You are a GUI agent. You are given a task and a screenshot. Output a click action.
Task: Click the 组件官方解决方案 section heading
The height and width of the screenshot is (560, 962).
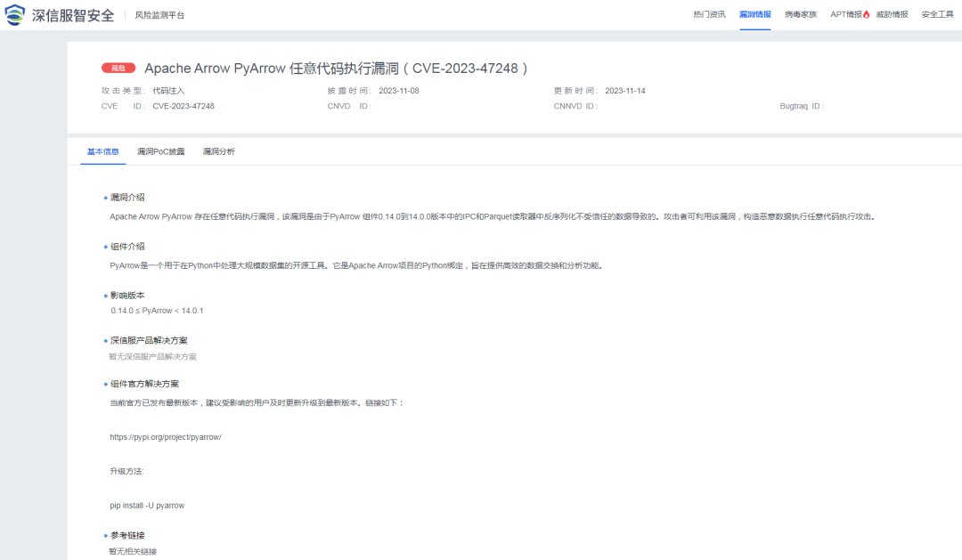pyautogui.click(x=145, y=384)
